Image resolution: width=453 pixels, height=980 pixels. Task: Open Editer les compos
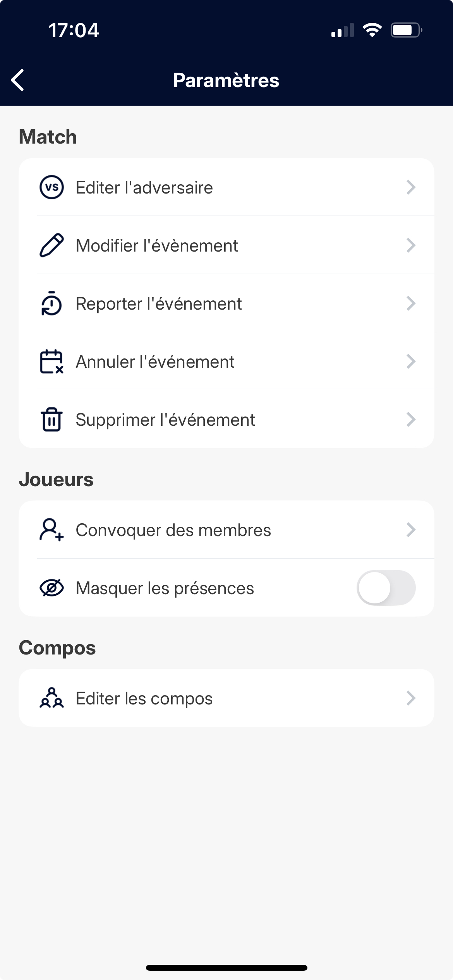point(144,698)
